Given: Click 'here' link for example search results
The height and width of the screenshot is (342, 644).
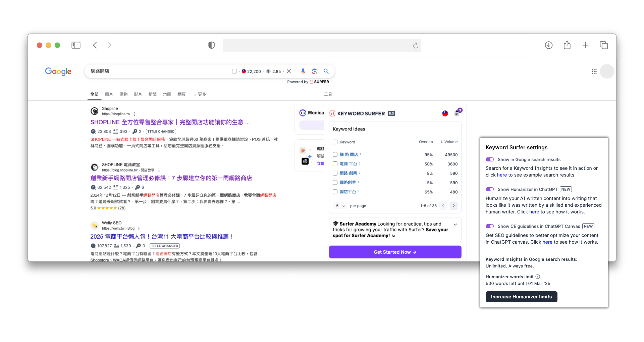Looking at the screenshot, I should click(502, 175).
